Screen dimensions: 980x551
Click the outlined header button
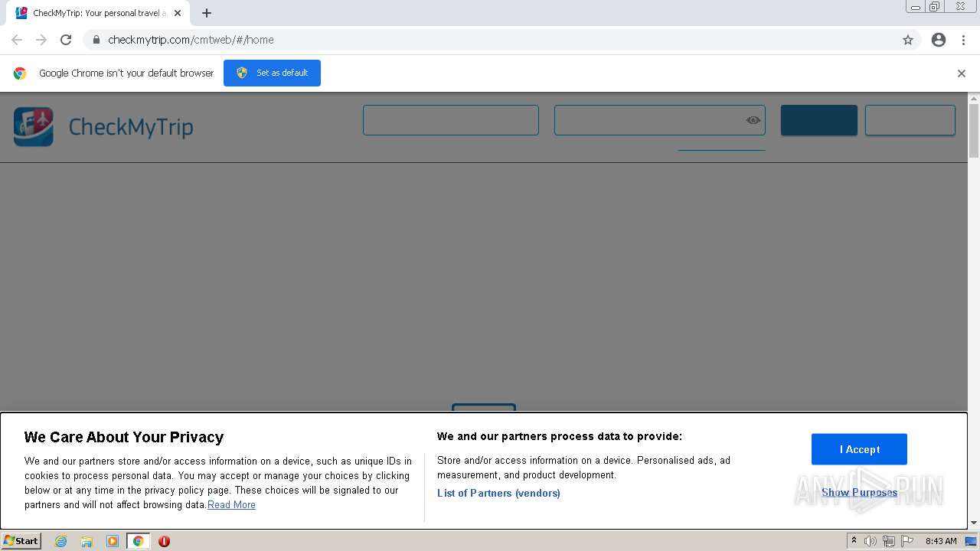910,120
